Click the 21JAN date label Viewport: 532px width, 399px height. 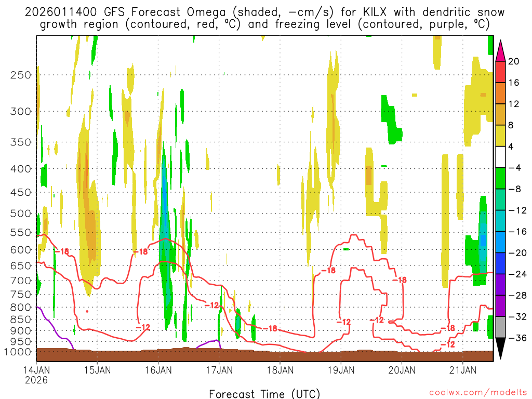tap(463, 370)
